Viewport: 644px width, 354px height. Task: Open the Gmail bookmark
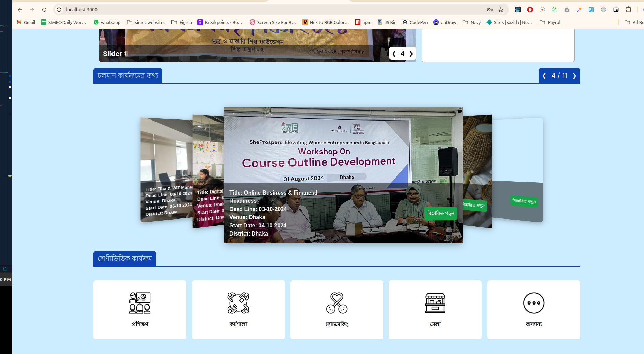click(26, 22)
